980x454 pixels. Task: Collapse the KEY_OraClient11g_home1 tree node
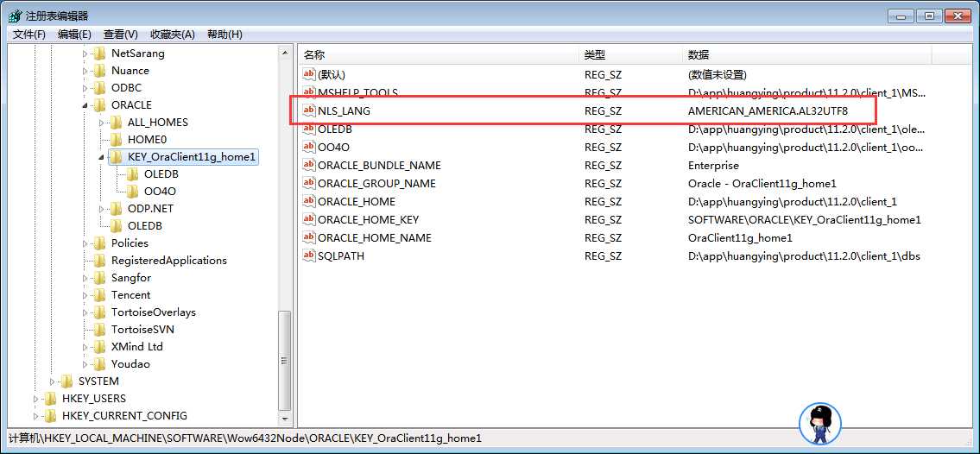pos(102,157)
